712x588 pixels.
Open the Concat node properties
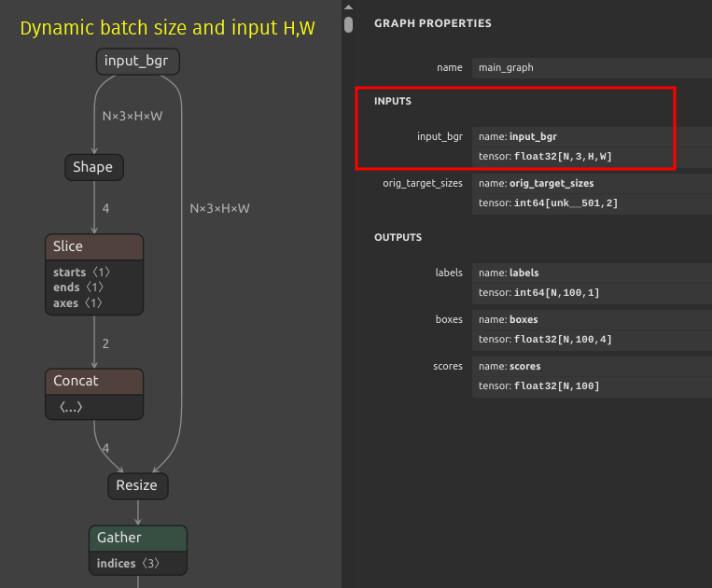[x=93, y=381]
